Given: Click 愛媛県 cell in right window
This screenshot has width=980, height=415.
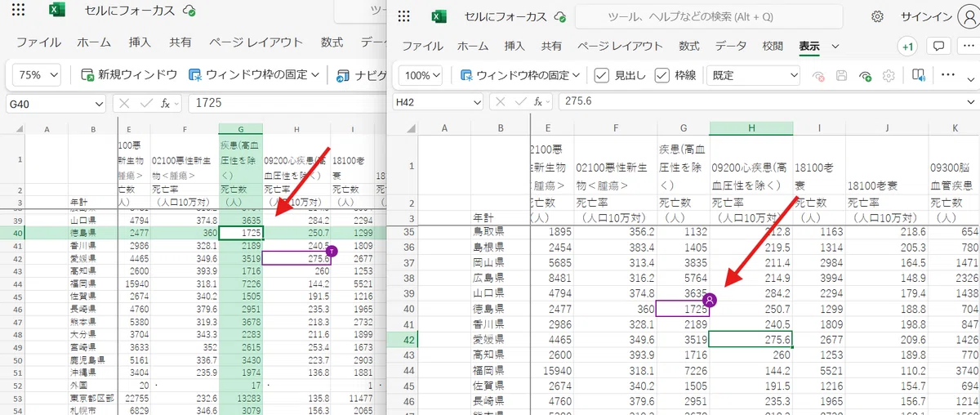Looking at the screenshot, I should point(501,341).
